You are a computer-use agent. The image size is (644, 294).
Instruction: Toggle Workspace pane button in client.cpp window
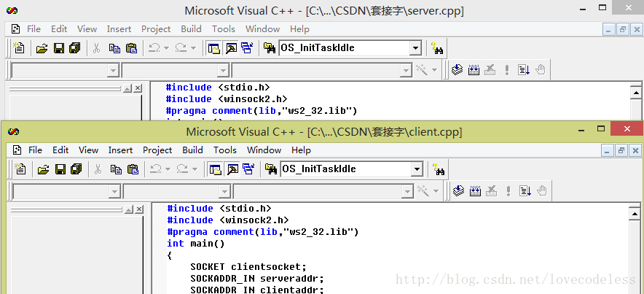click(x=215, y=169)
